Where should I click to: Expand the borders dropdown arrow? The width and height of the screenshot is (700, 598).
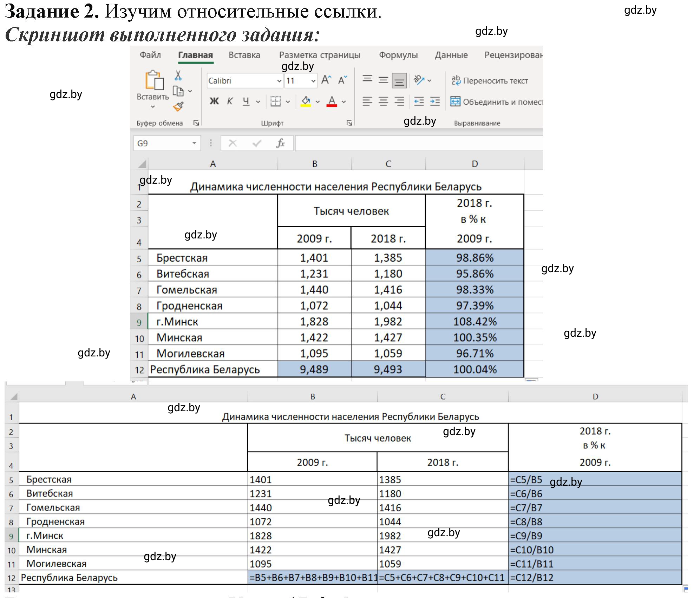coord(288,102)
